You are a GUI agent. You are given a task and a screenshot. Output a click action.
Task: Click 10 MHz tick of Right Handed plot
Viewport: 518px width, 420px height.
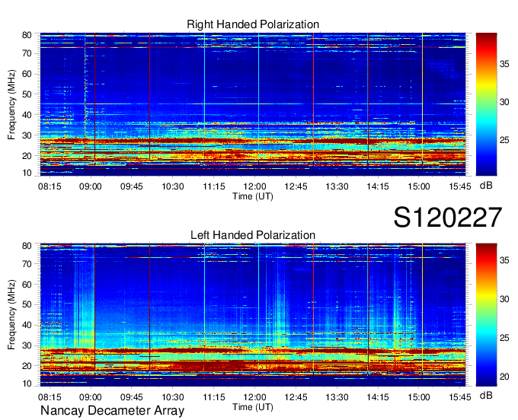coord(27,173)
